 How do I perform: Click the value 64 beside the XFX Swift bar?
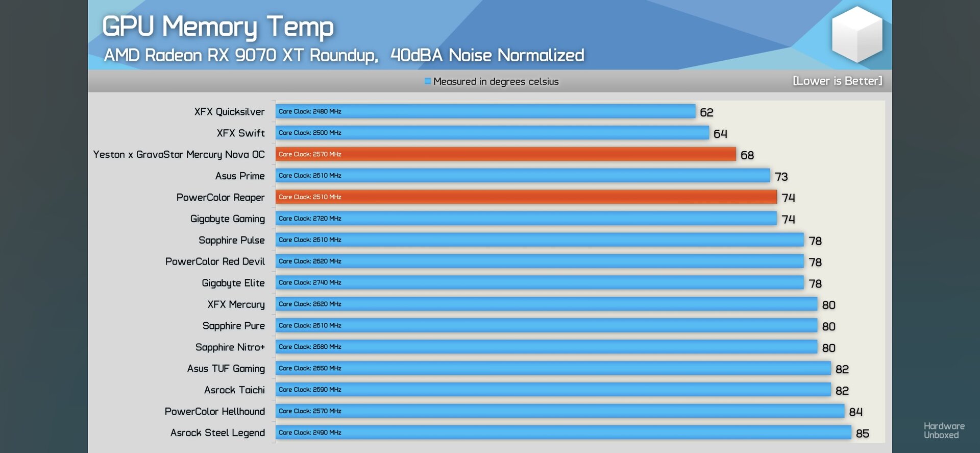tap(720, 134)
